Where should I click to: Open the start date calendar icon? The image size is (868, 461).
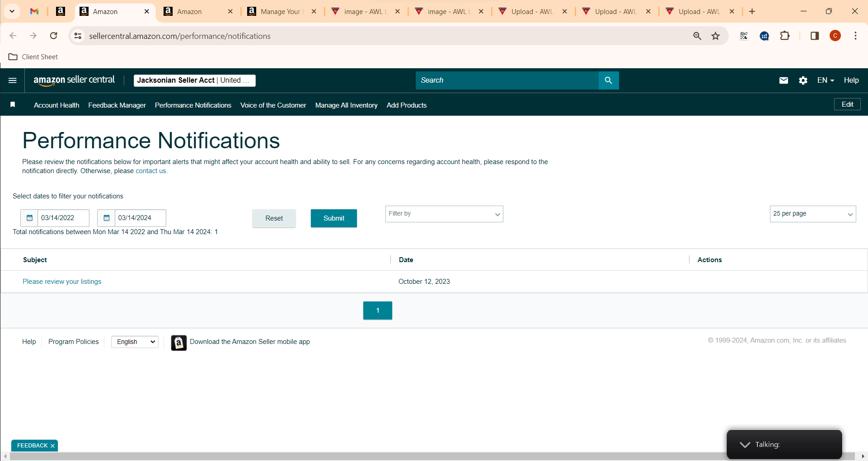[x=29, y=218]
